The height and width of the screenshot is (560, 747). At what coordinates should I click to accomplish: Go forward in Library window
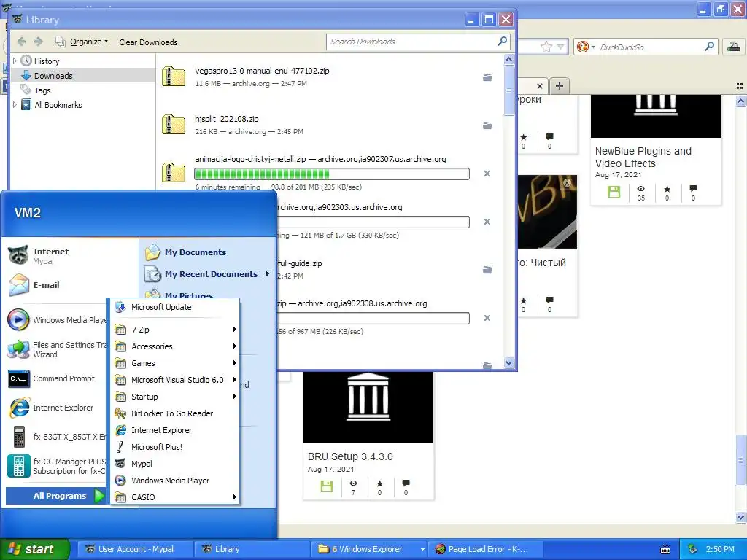coord(39,42)
